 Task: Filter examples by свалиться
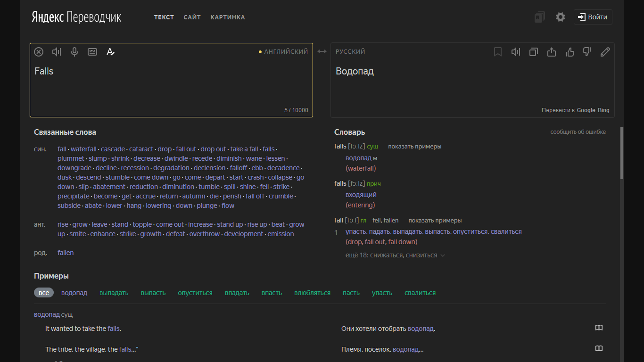coord(420,293)
